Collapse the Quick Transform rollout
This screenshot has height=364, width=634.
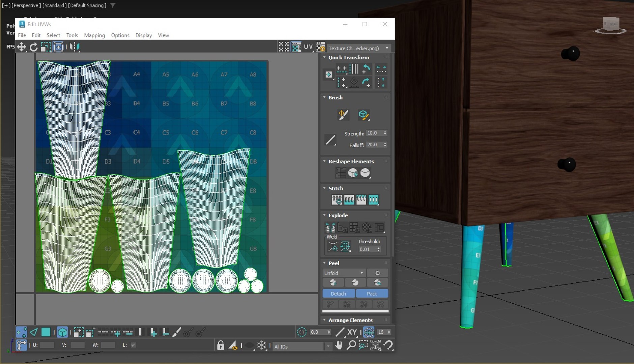pyautogui.click(x=324, y=57)
